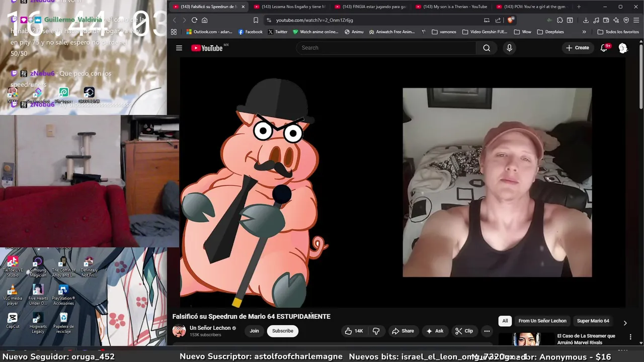This screenshot has height=362, width=644.
Task: Reload the page in the browser
Action: point(194,20)
